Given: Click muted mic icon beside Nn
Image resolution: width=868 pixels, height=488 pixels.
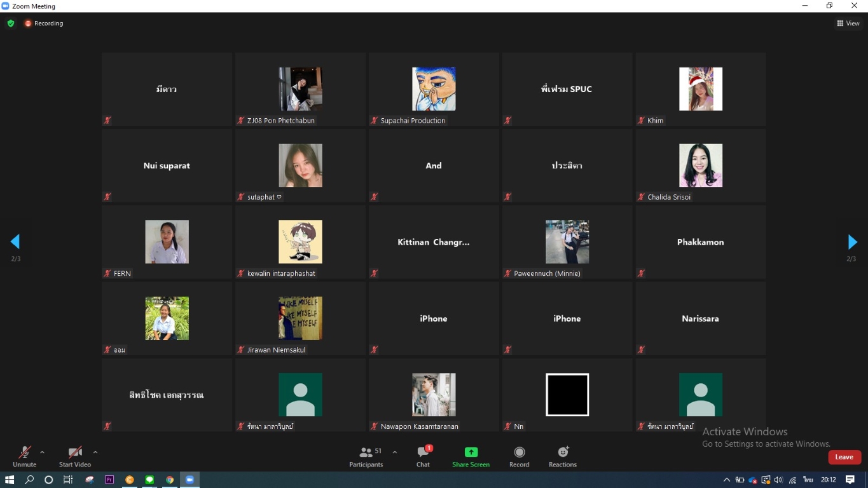Looking at the screenshot, I should 508,426.
